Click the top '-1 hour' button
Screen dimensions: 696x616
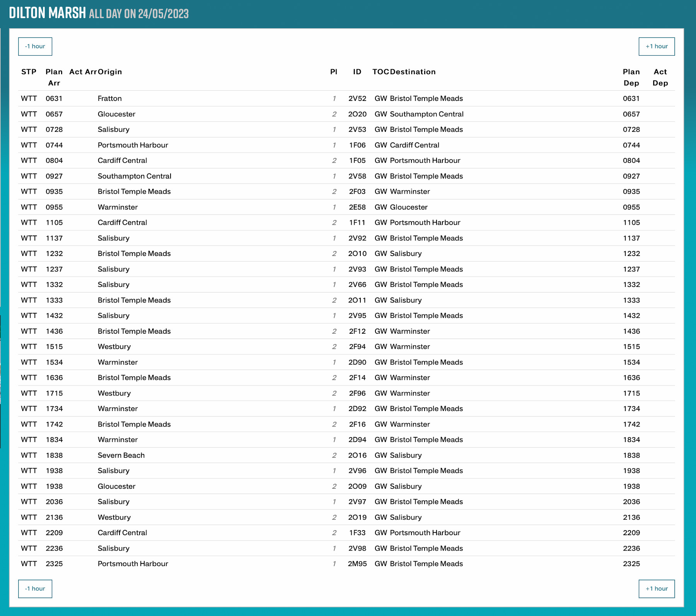[35, 46]
